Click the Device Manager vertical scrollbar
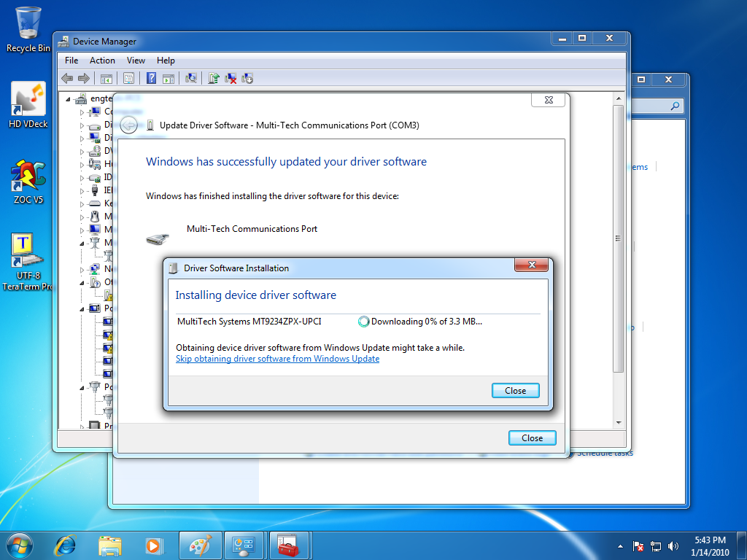 pos(619,292)
